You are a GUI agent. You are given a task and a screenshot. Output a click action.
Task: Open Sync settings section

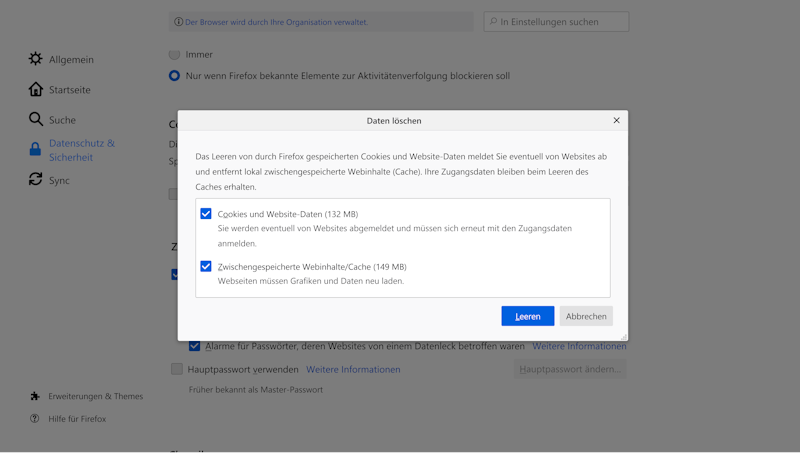click(x=59, y=180)
